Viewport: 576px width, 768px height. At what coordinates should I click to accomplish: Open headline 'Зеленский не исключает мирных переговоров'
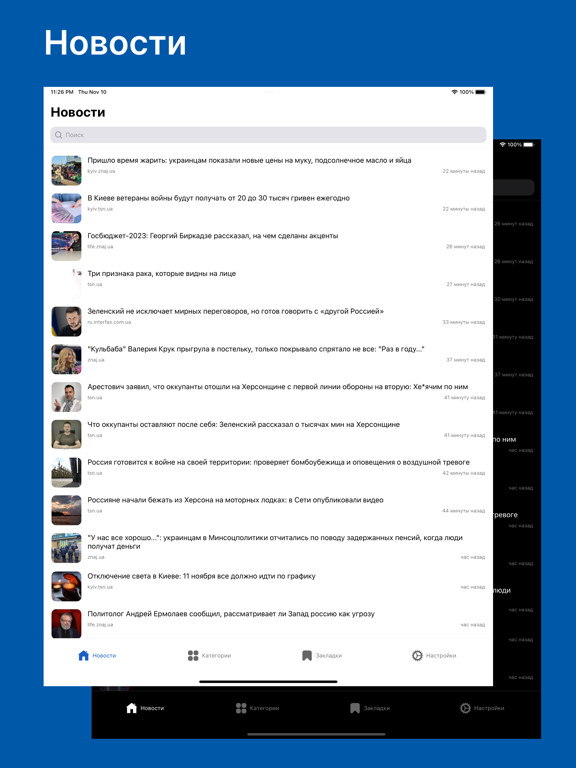coord(236,311)
